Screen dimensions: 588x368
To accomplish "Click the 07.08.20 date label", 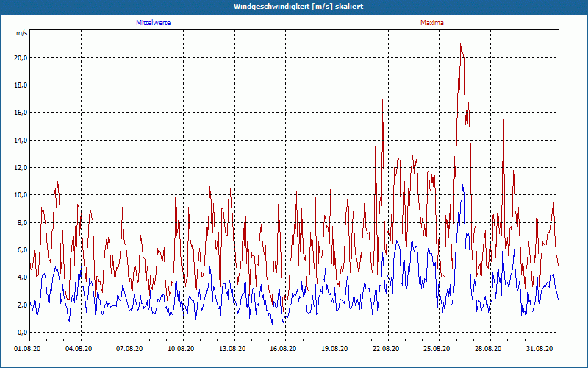I will [x=129, y=349].
